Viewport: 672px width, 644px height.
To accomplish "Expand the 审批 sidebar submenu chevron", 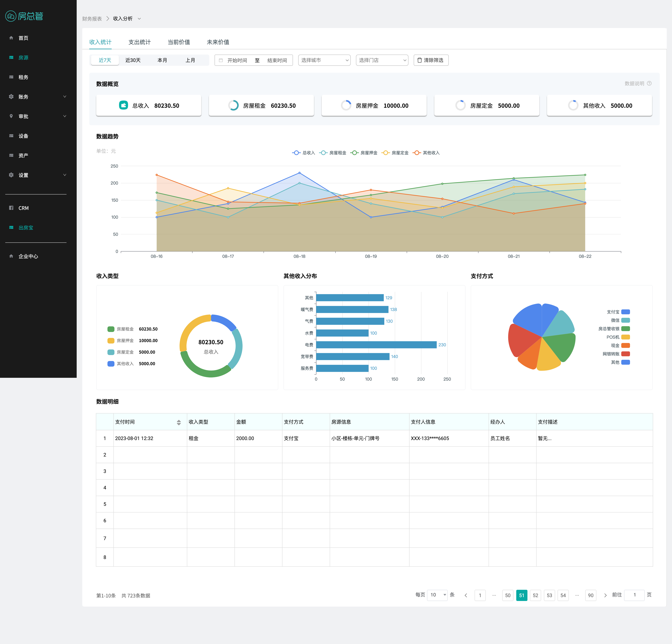I will click(64, 116).
